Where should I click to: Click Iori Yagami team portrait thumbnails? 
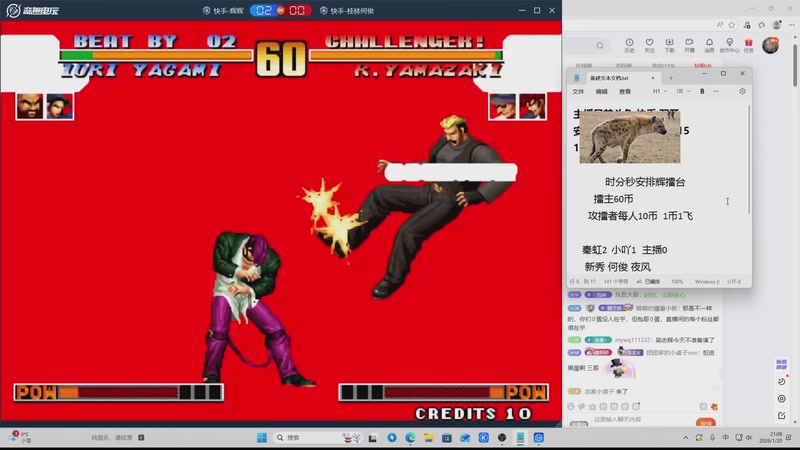pos(45,107)
